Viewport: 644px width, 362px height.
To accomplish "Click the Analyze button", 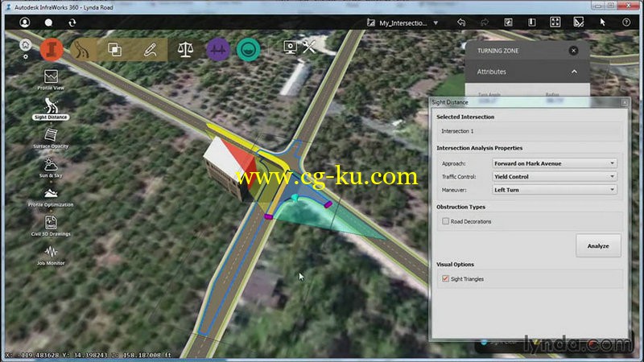I will click(598, 246).
